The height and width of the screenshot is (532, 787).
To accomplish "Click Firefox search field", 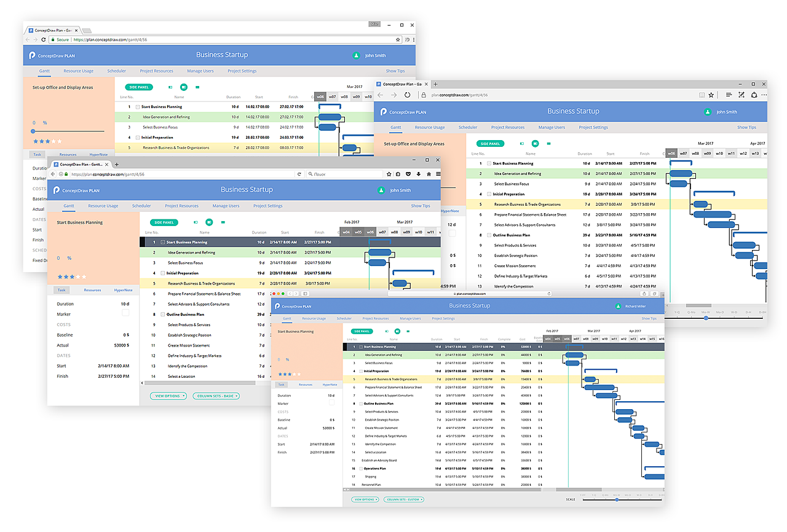I will 344,174.
